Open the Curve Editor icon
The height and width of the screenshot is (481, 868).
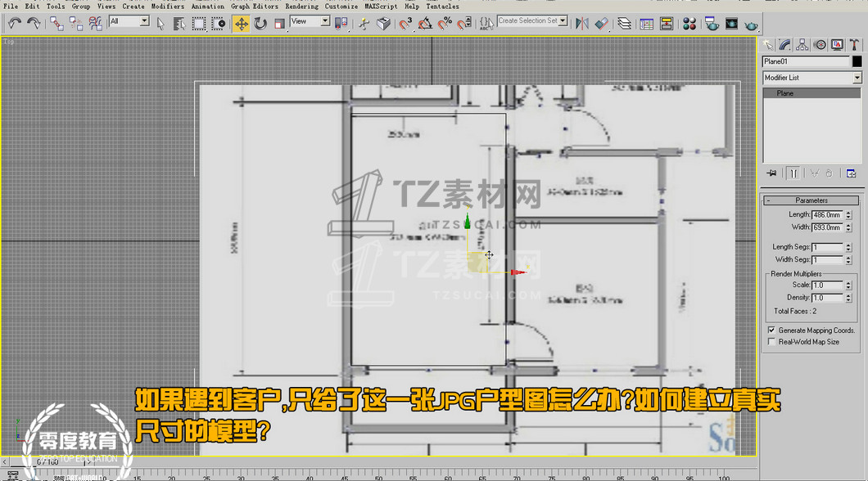point(647,23)
